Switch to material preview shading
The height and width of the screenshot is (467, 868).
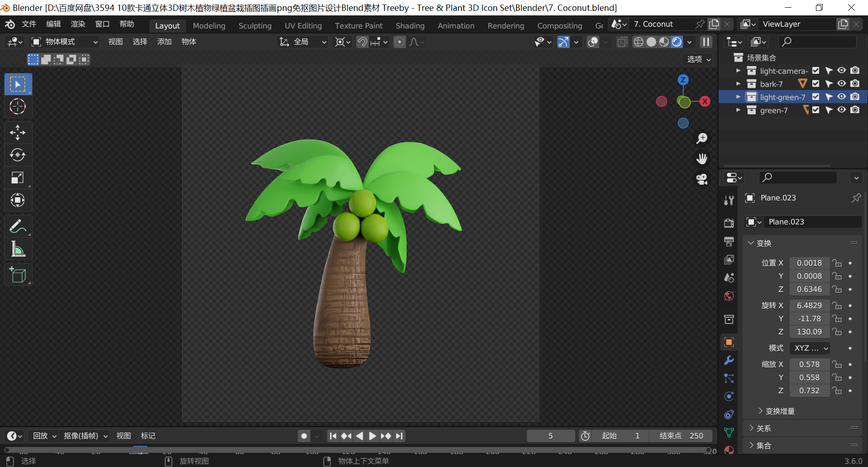point(664,42)
